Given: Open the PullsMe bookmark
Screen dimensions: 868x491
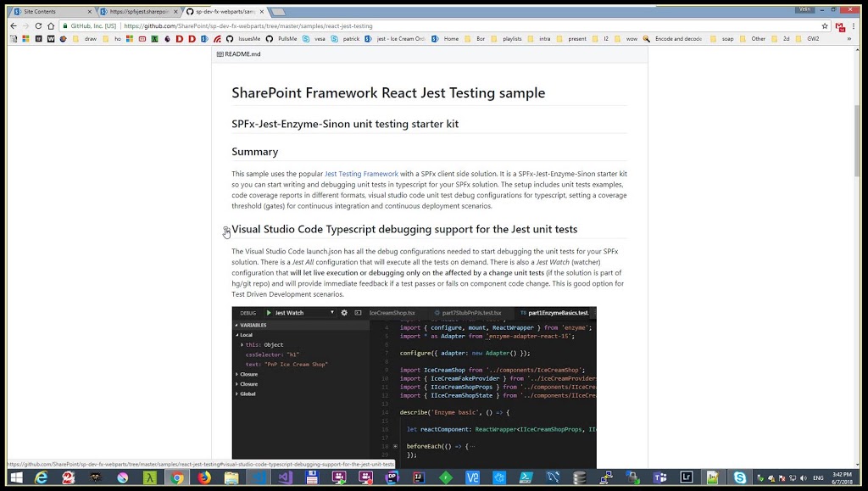Looking at the screenshot, I should 281,39.
